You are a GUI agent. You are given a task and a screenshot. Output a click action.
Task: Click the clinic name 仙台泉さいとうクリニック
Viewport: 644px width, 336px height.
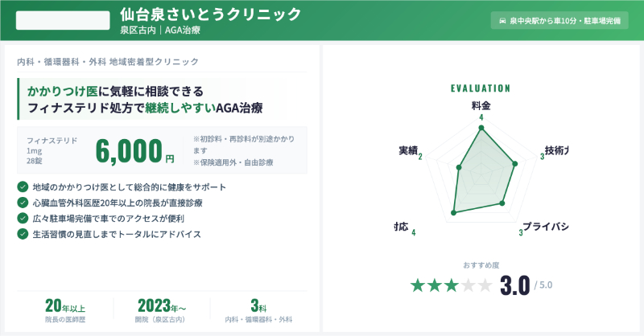pos(210,14)
